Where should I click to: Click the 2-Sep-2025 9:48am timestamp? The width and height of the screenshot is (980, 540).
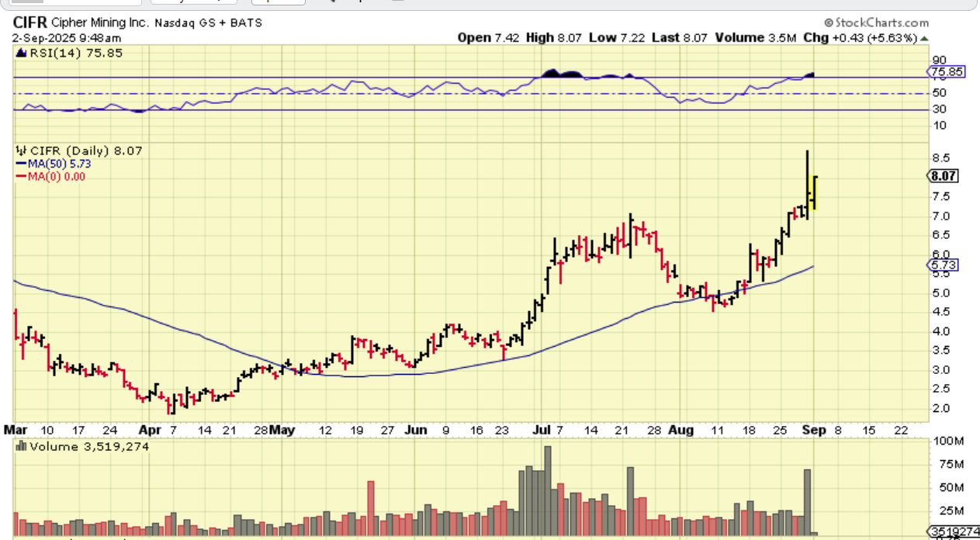coord(67,38)
